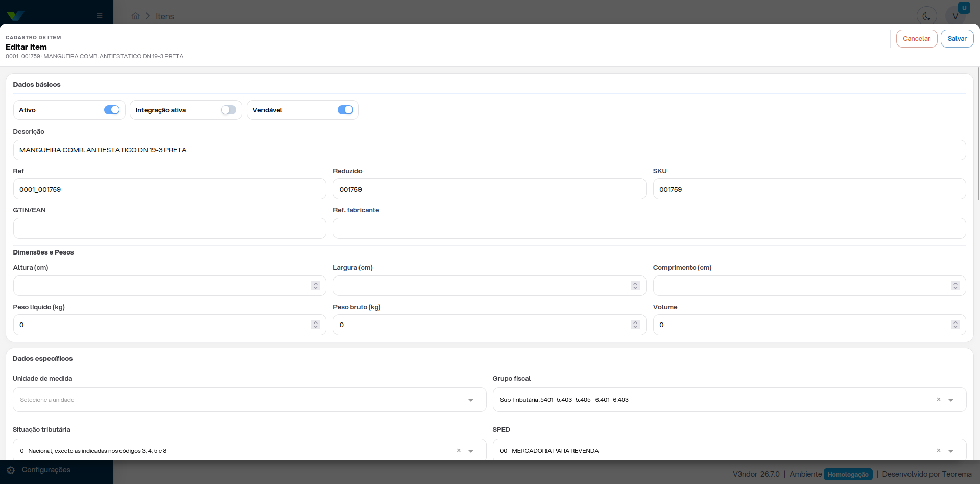Click the Comprimento (cm) field
The width and height of the screenshot is (980, 484).
pyautogui.click(x=809, y=286)
